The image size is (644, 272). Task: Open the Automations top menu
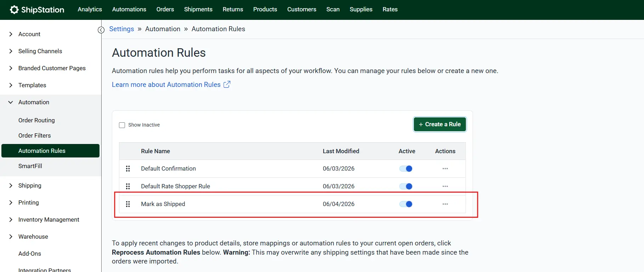pos(129,10)
